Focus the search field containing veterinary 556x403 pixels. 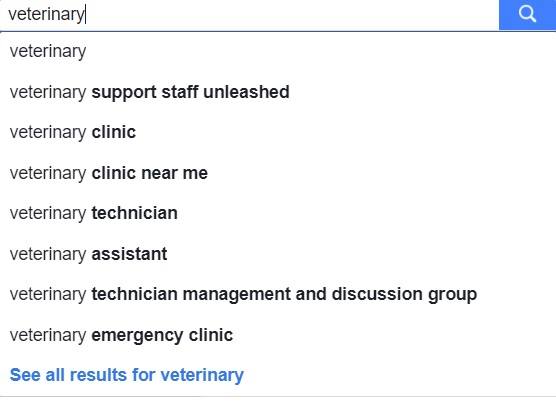[249, 15]
